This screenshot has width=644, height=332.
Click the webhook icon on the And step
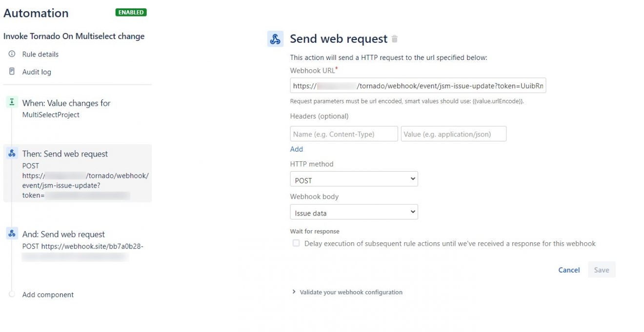coord(11,233)
